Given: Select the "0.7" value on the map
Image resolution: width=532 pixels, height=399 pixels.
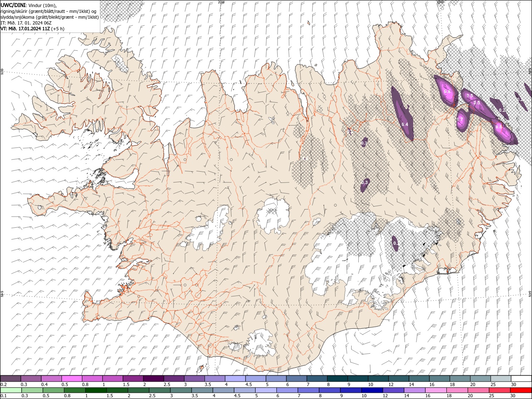Looking at the screenshot, I should pos(460,120).
